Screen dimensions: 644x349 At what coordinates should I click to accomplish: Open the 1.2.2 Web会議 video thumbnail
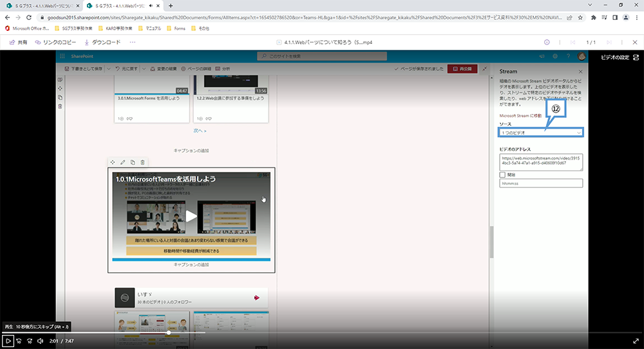(x=231, y=99)
